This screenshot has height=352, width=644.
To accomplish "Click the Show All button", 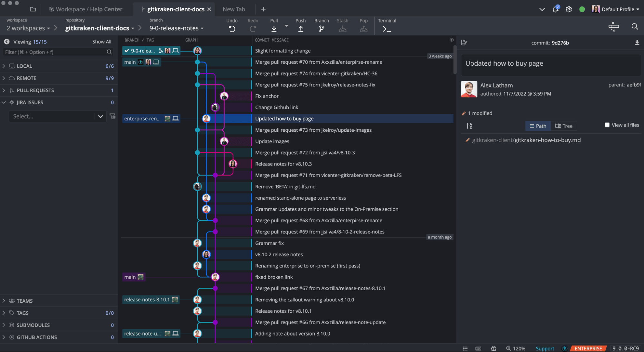I will (102, 41).
